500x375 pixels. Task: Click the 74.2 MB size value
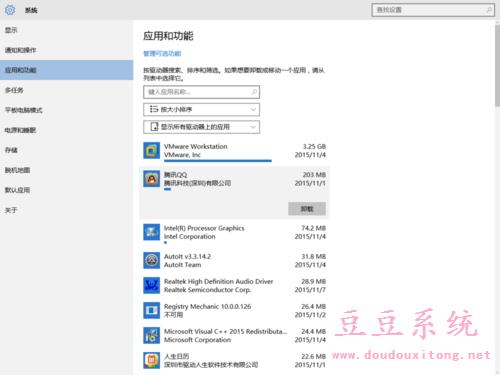pos(313,228)
